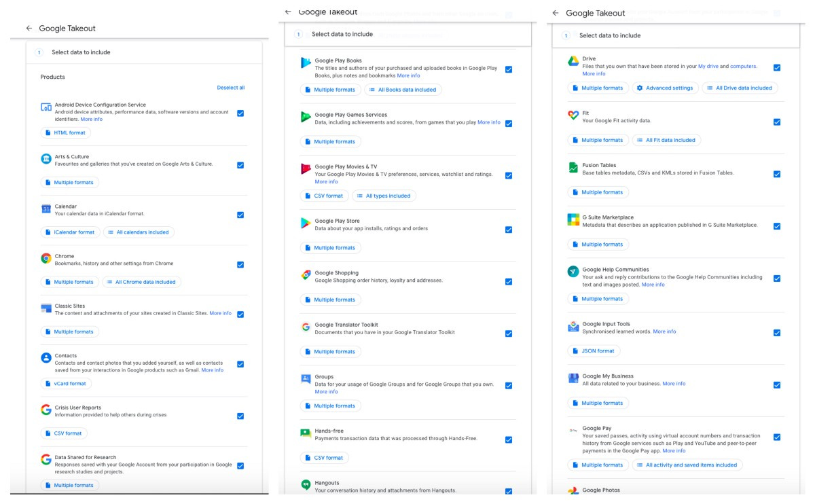Click the Chrome product icon

pos(46,259)
